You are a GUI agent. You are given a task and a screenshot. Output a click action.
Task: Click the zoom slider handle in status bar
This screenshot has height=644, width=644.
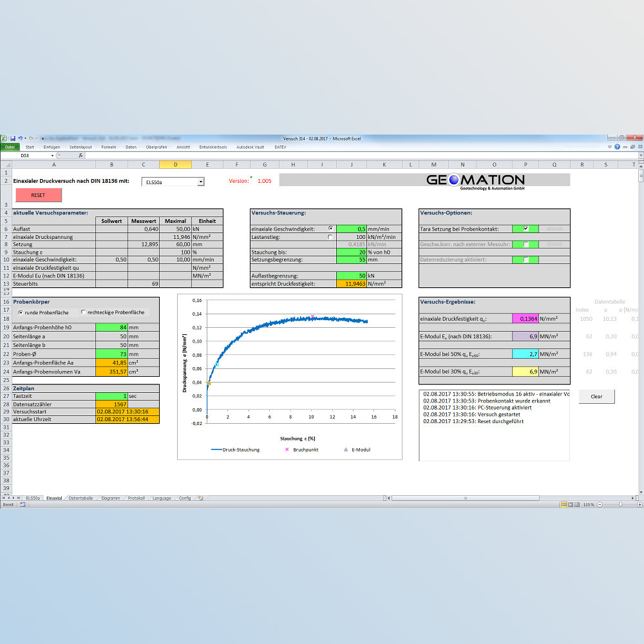620,505
